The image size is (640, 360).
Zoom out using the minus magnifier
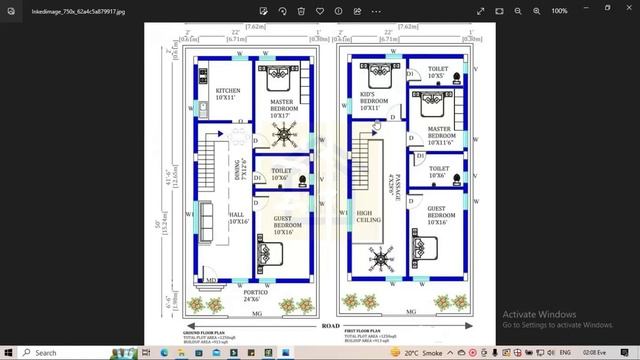(518, 11)
